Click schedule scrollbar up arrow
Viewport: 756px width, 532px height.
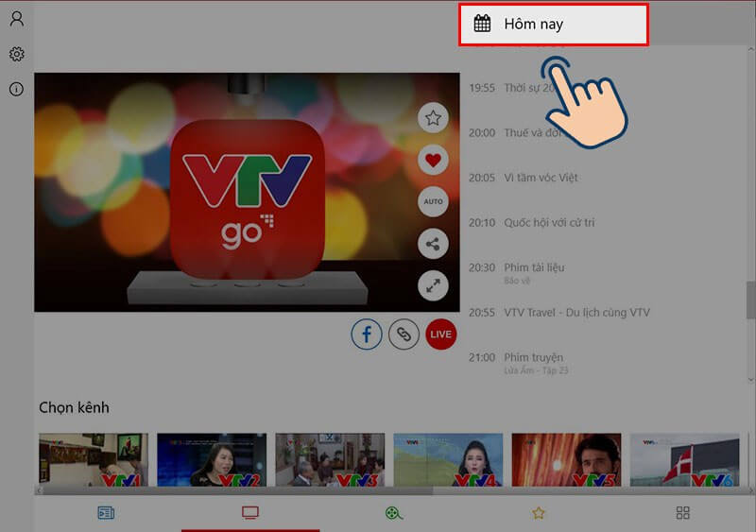coord(751,49)
